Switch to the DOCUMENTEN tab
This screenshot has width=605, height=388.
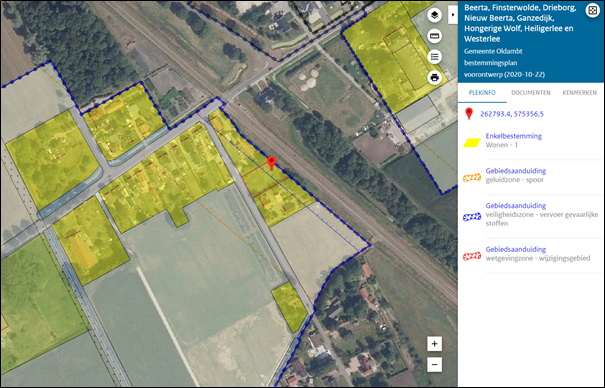[x=531, y=93]
